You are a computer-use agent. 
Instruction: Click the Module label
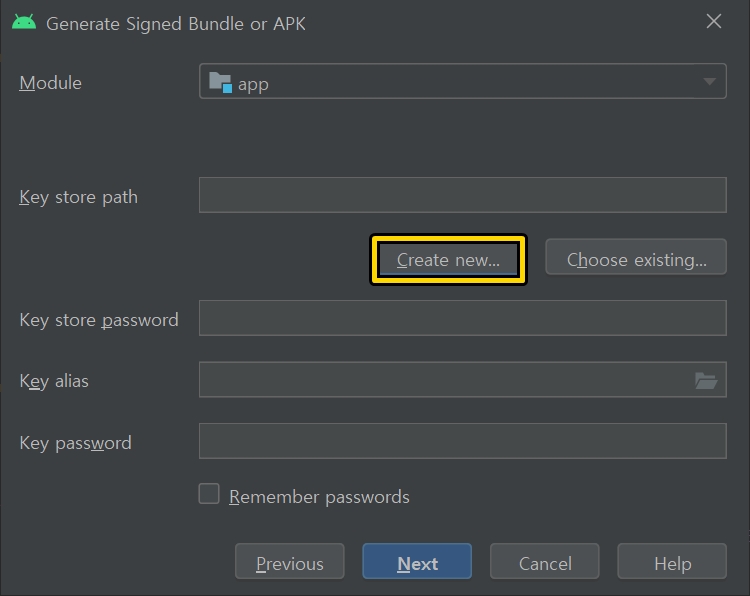50,83
